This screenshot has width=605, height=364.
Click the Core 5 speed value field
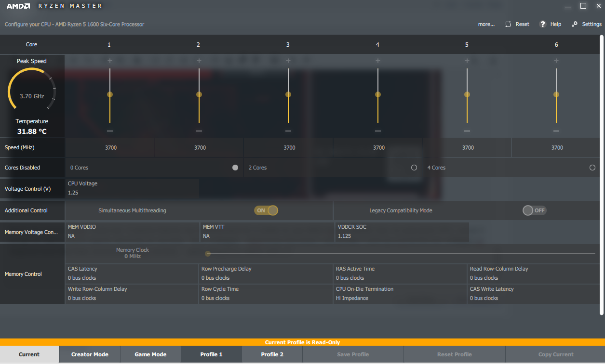pyautogui.click(x=467, y=148)
